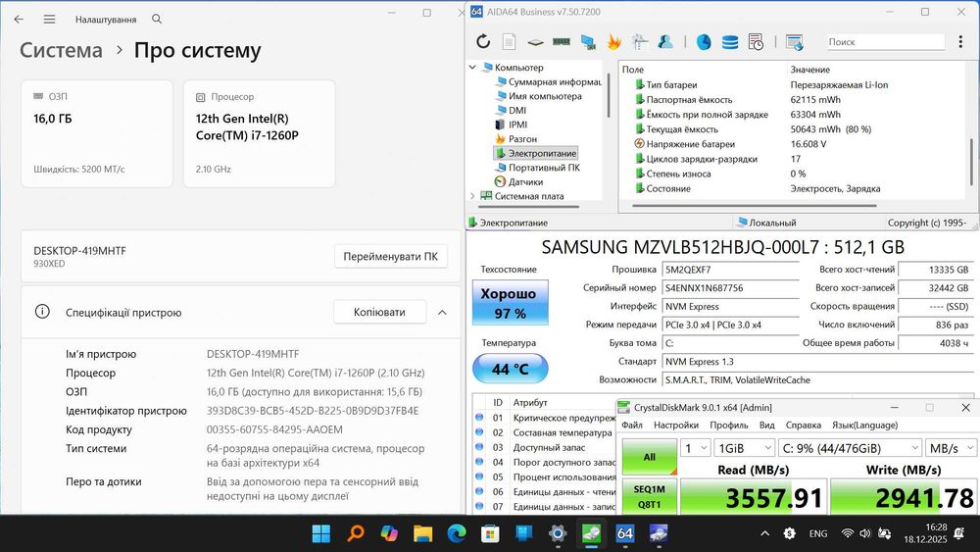Screen dimensions: 980x552
Task: Click the Поиск search field in AIDA64
Action: click(886, 42)
